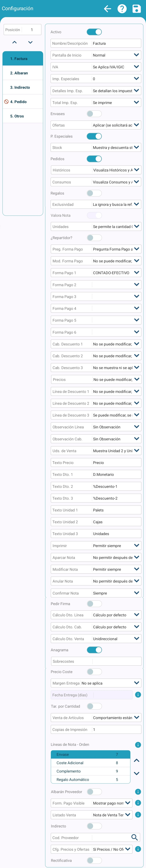Save configuration with the floppy disk icon
Viewport: 146px width, 868px height.
click(x=136, y=9)
